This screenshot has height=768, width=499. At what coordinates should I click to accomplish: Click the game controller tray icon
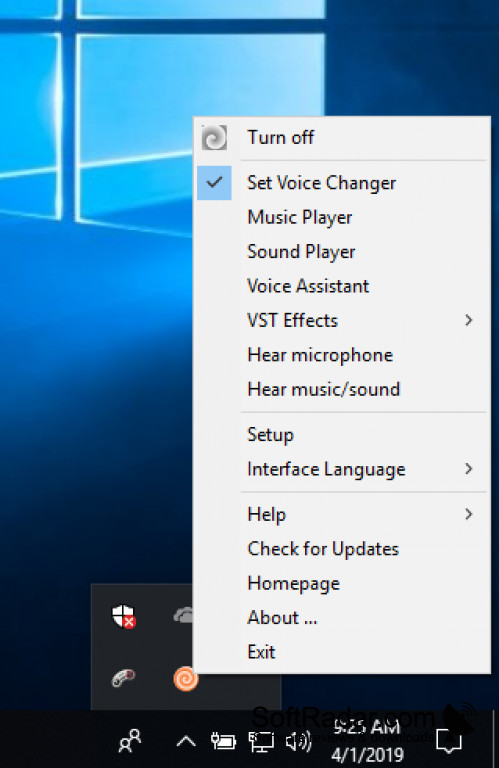[123, 678]
